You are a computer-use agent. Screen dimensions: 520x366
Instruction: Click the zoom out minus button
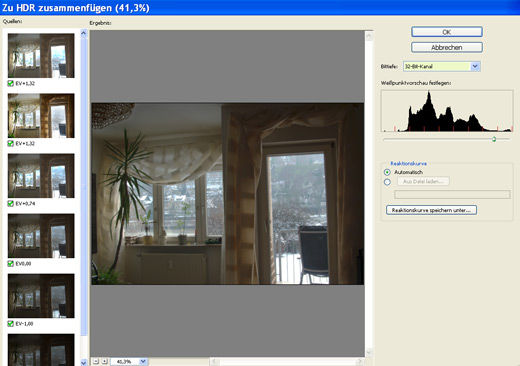point(96,361)
